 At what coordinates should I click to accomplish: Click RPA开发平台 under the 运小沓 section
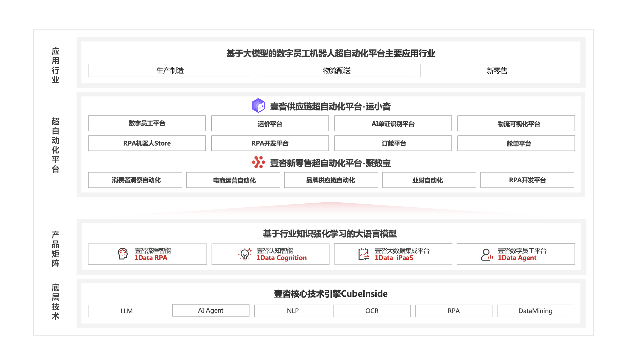[270, 143]
